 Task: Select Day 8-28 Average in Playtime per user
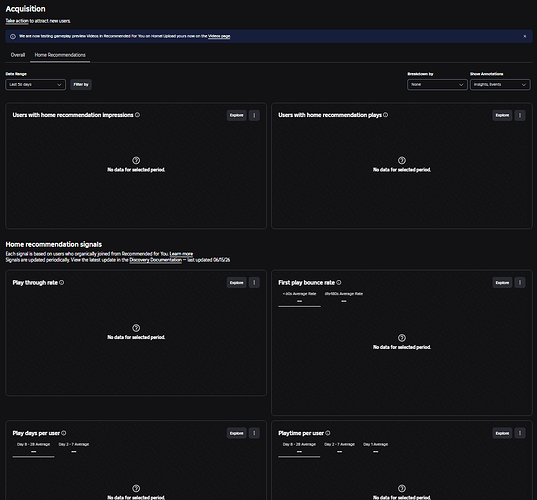(299, 448)
